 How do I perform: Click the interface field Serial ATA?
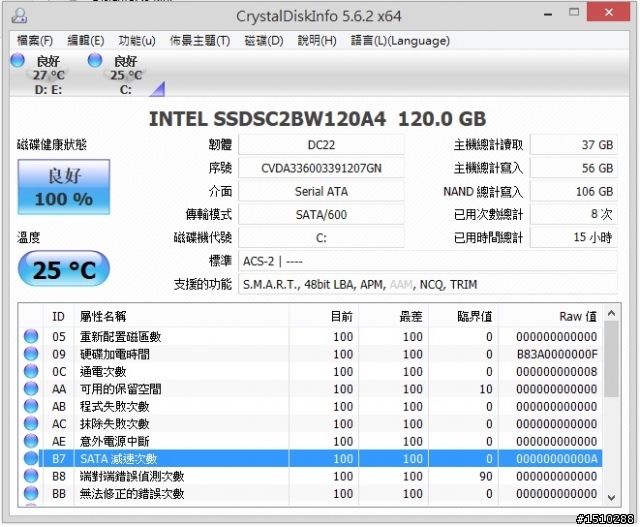pos(321,191)
